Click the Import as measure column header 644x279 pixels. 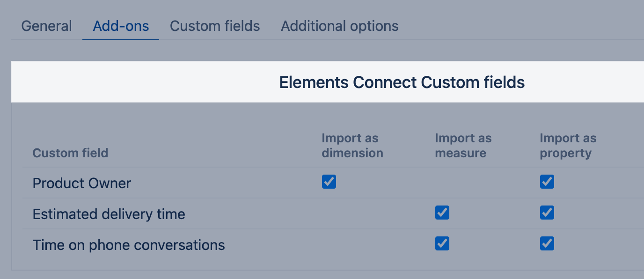coord(463,146)
